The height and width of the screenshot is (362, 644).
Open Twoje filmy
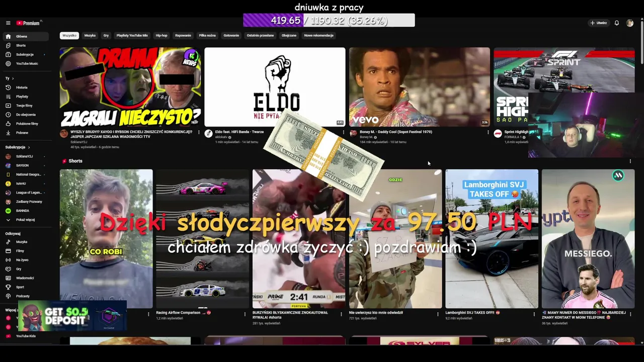pyautogui.click(x=27, y=106)
